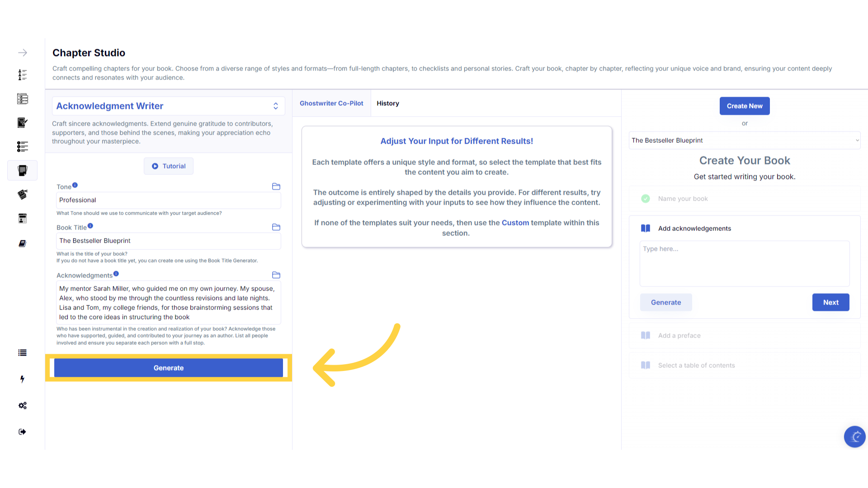This screenshot has width=868, height=488.
Task: Click the Next button in the acknowledgements step
Action: [x=830, y=303]
